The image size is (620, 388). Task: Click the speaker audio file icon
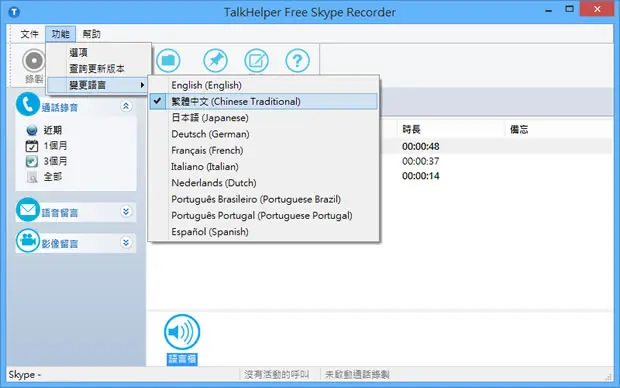click(x=182, y=332)
